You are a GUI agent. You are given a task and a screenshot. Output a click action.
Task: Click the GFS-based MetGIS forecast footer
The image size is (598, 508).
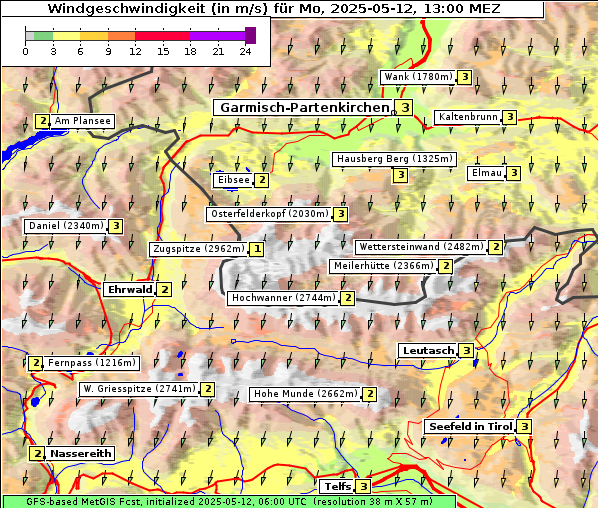pyautogui.click(x=230, y=502)
